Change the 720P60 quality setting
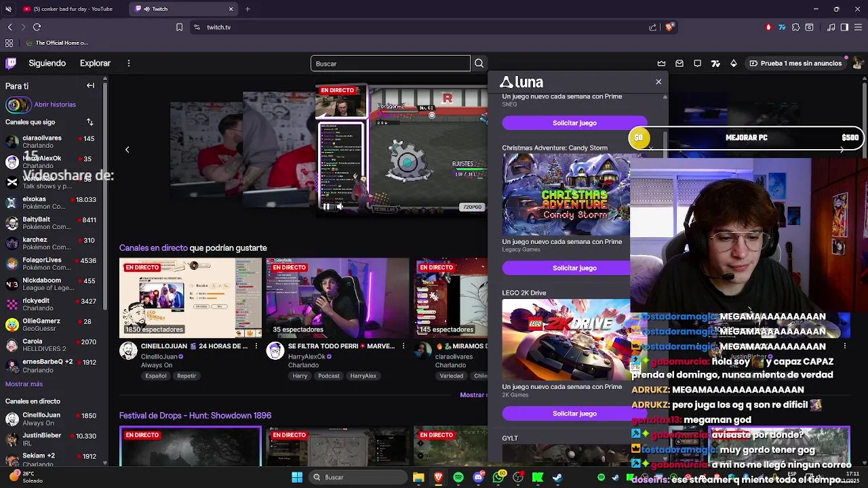The width and height of the screenshot is (868, 488). (473, 207)
